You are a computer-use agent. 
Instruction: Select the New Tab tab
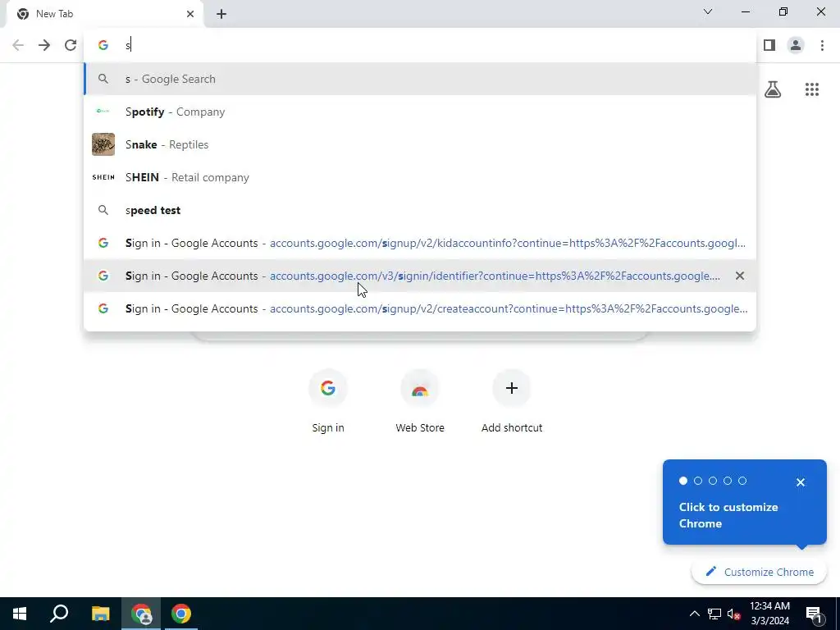tap(105, 14)
